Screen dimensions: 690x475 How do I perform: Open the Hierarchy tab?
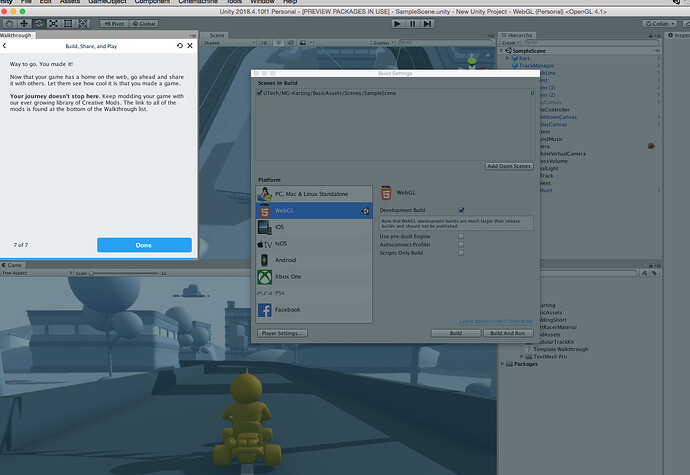pyautogui.click(x=517, y=35)
